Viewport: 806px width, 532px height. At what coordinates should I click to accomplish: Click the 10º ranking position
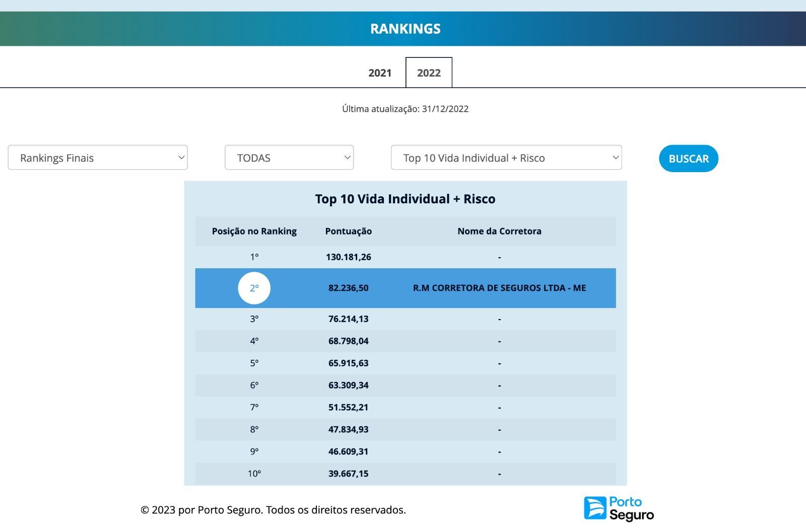[254, 474]
